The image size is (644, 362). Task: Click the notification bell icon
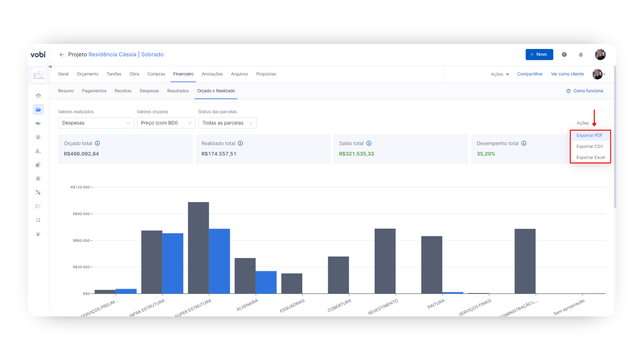(581, 55)
